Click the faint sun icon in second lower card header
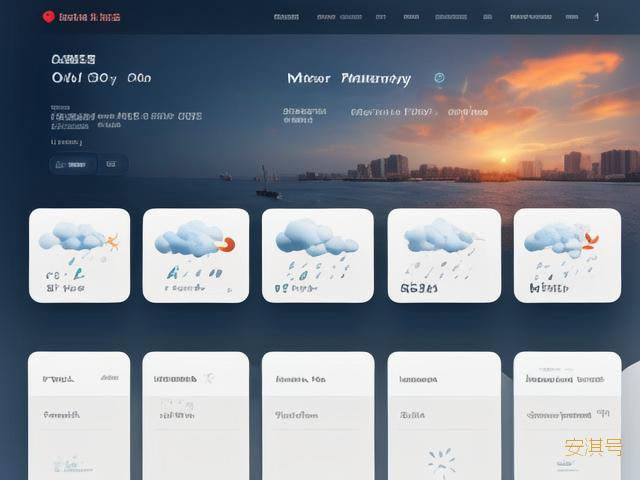Screen dimensions: 640x480 (209, 378)
